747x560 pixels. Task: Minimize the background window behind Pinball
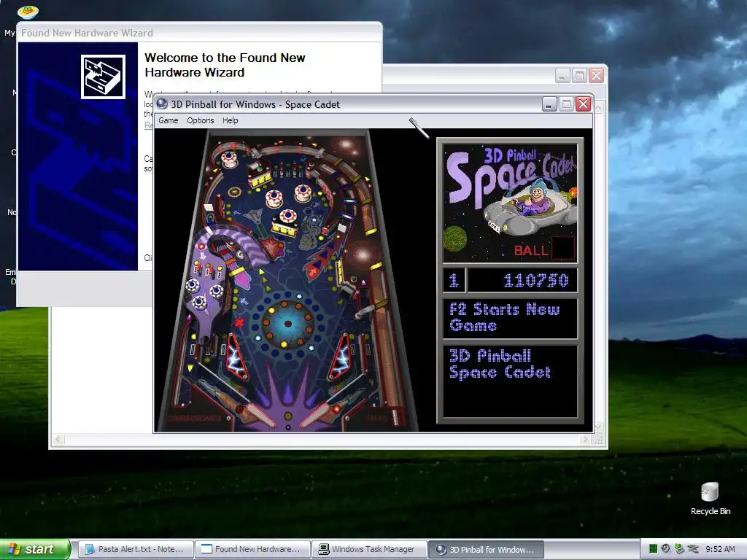point(562,75)
